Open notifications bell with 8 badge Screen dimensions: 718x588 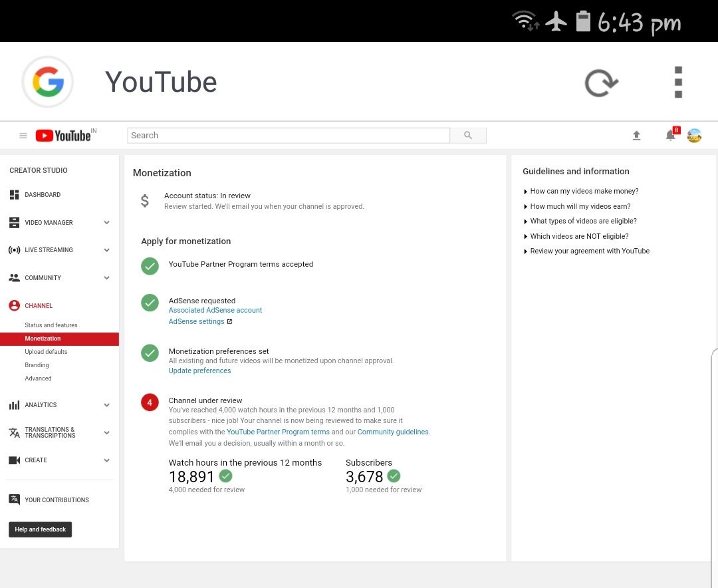[671, 134]
